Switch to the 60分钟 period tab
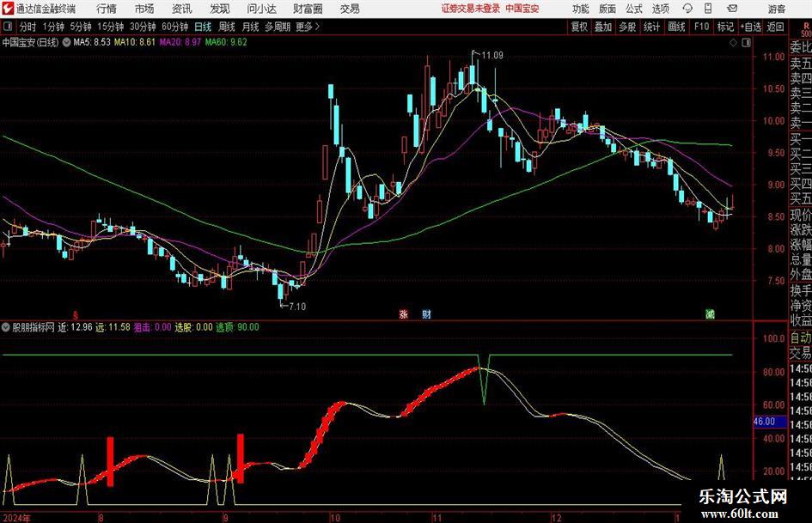 click(x=174, y=27)
